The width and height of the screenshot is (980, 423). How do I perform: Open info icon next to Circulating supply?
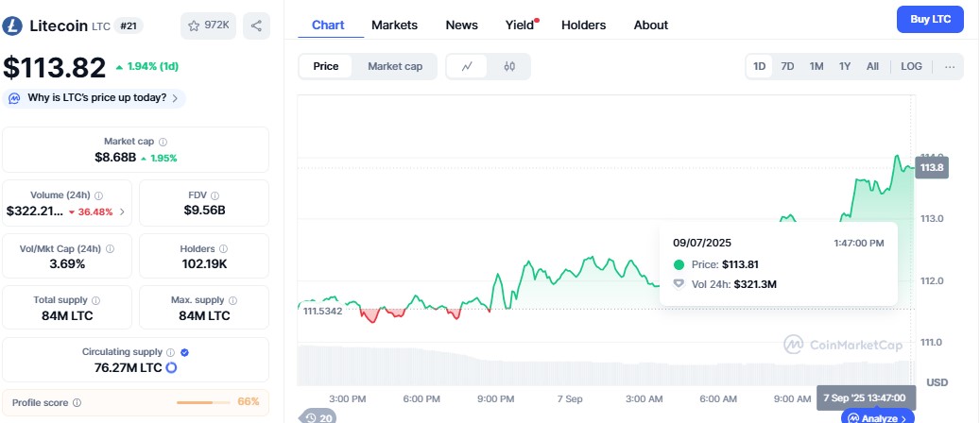tap(171, 352)
